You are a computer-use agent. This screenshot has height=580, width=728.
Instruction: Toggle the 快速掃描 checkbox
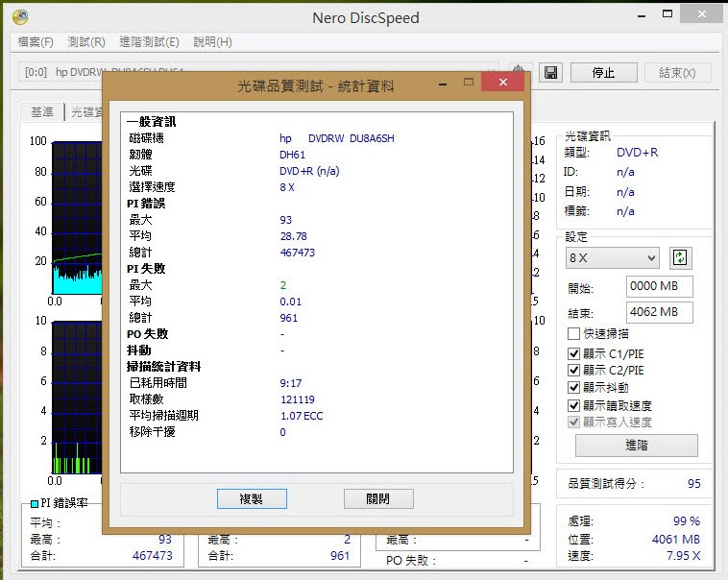click(573, 333)
